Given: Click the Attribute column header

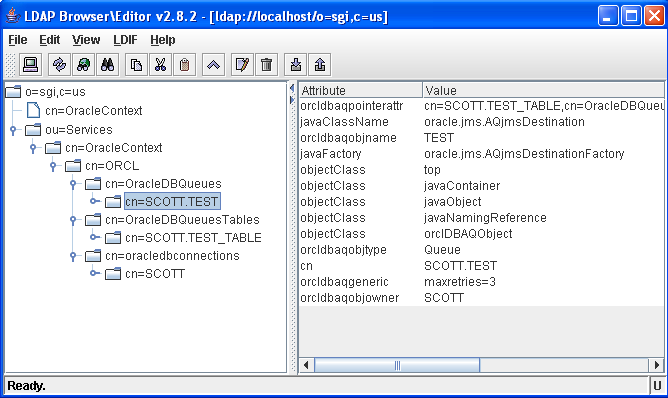Looking at the screenshot, I should [360, 90].
